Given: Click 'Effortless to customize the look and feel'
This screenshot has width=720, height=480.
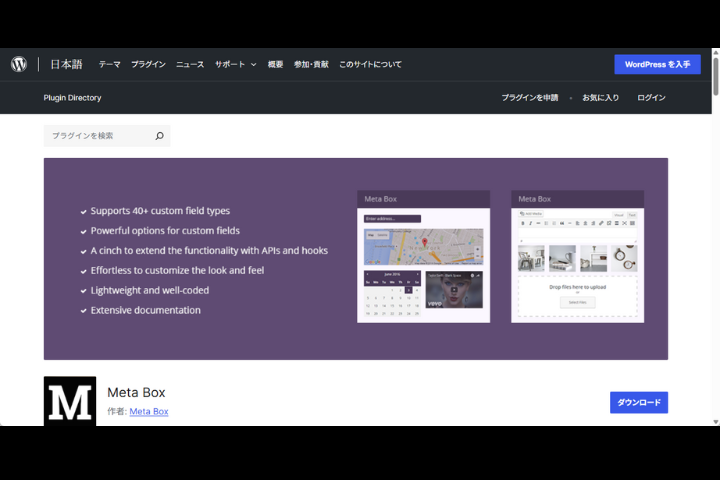Looking at the screenshot, I should coord(177,271).
